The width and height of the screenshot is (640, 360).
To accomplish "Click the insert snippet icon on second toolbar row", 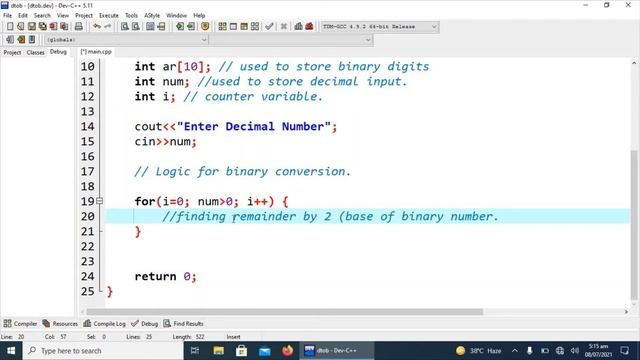I will pos(10,40).
